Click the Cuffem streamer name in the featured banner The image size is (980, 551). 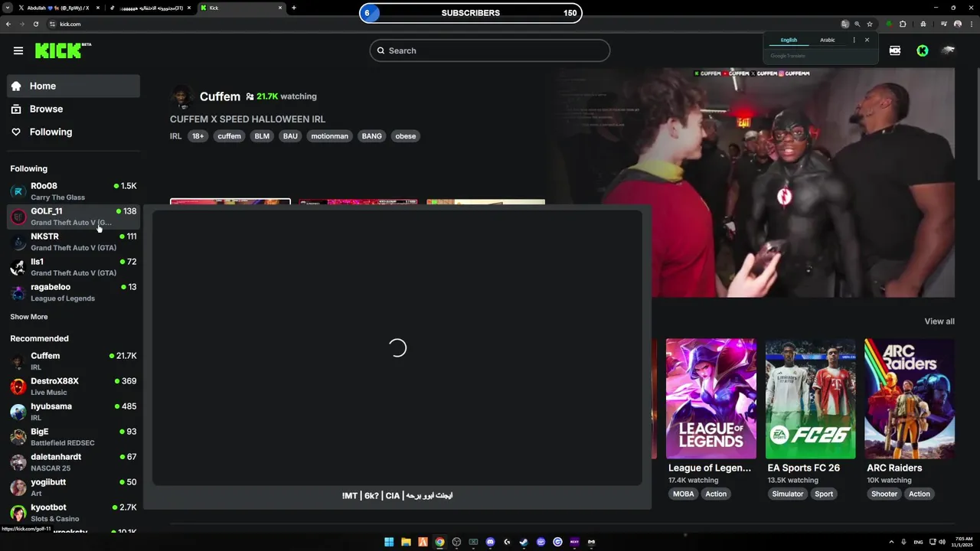220,96
